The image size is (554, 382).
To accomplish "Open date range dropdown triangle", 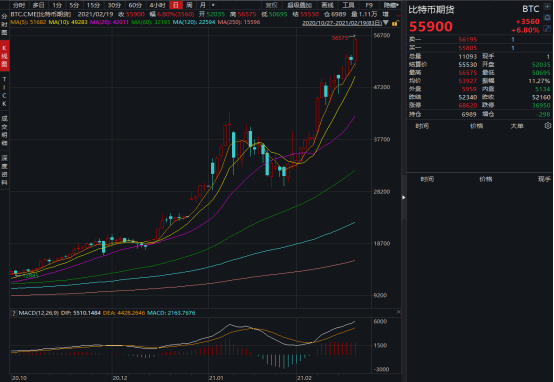I will pyautogui.click(x=386, y=23).
